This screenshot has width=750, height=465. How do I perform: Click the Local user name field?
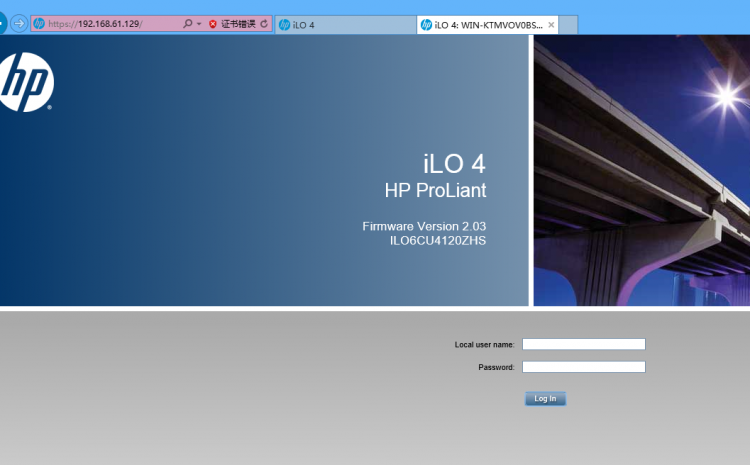584,344
